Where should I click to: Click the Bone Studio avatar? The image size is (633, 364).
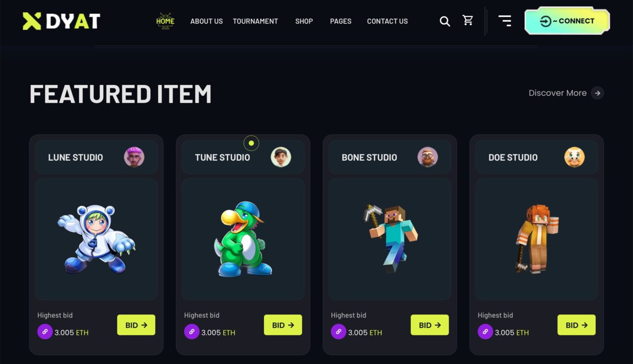[x=428, y=157]
